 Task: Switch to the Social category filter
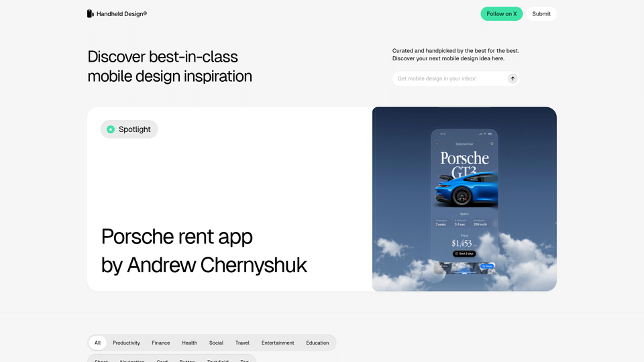click(216, 343)
